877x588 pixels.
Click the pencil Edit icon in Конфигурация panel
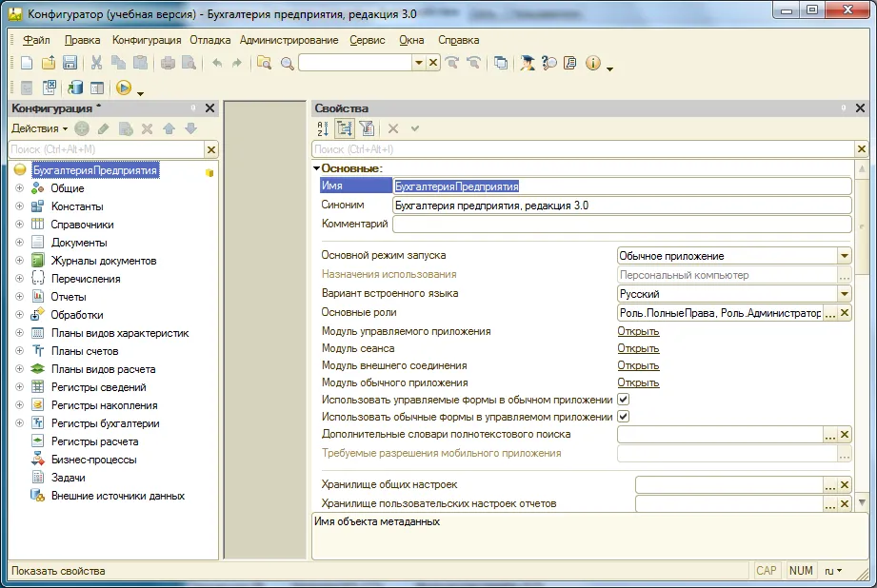104,128
